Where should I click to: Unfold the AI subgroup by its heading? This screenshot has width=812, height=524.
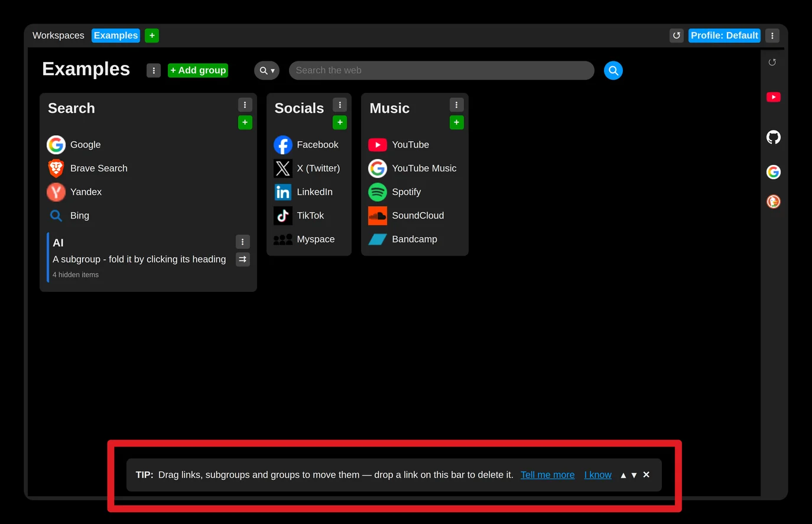(x=58, y=243)
